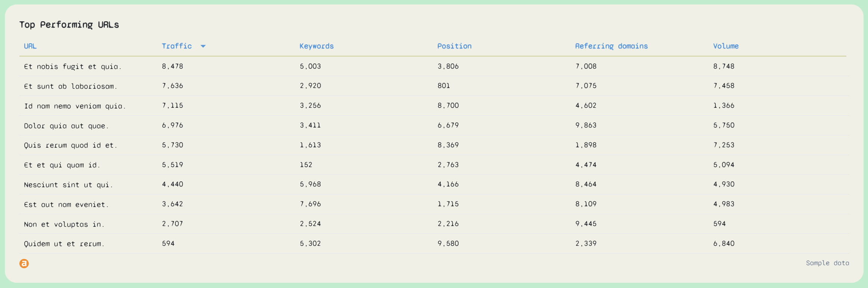The height and width of the screenshot is (288, 868).
Task: Select URL 'Non et voluptas in.'
Action: (x=64, y=224)
